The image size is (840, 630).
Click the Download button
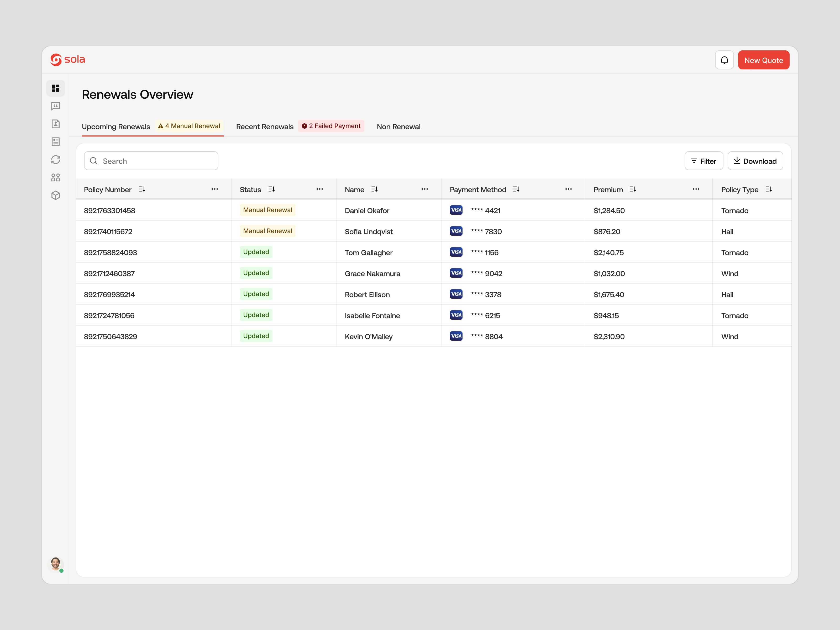pos(755,161)
